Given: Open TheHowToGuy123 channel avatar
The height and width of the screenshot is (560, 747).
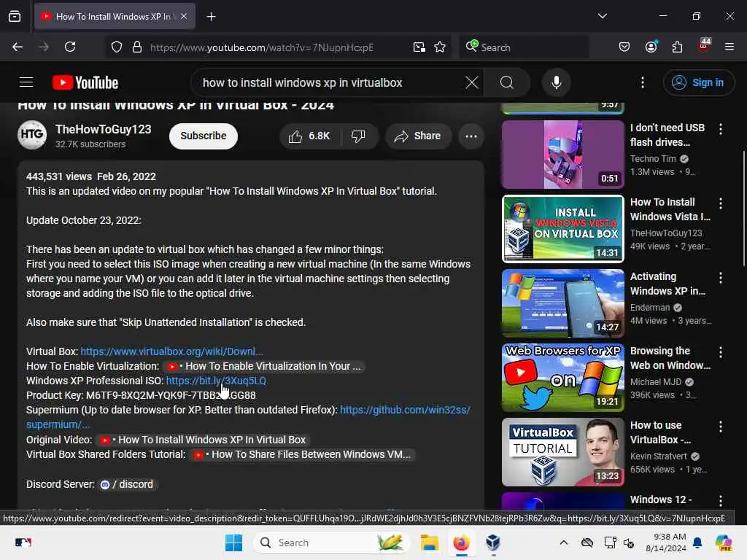Looking at the screenshot, I should coord(32,135).
